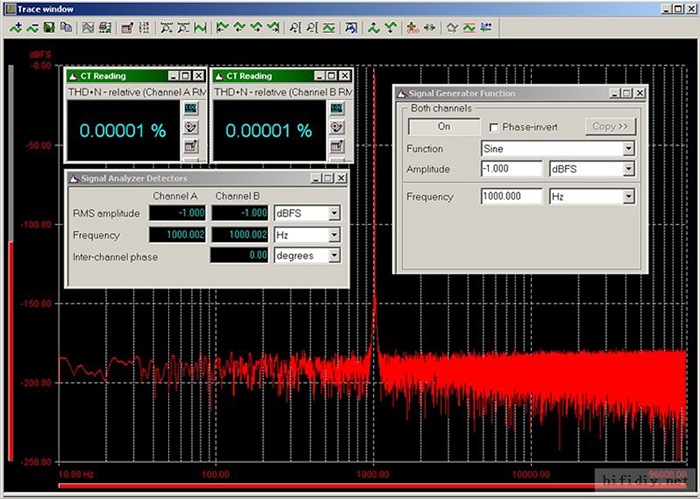Viewport: 700px width, 499px height.
Task: Click the -250.00 y-axis label
Action: (x=36, y=462)
